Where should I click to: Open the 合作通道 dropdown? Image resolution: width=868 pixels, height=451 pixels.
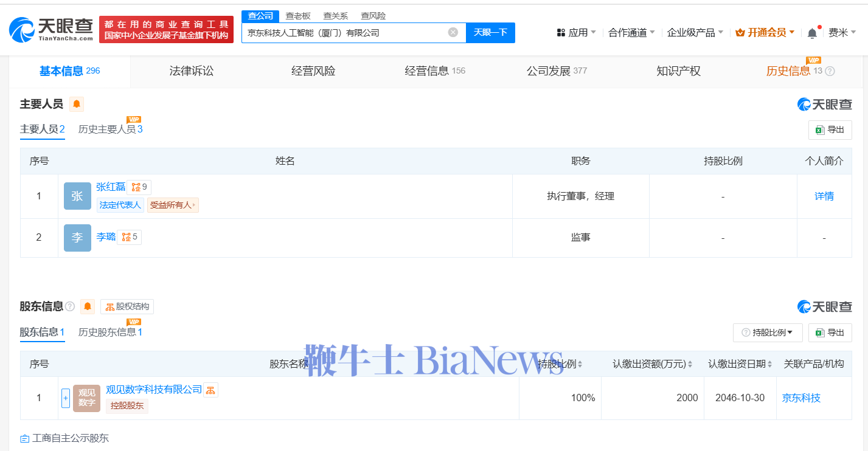click(632, 33)
